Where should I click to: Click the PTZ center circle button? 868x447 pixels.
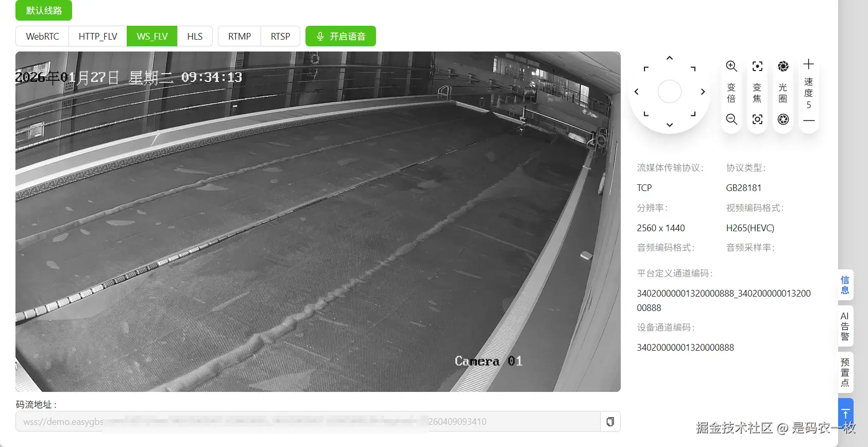[669, 92]
